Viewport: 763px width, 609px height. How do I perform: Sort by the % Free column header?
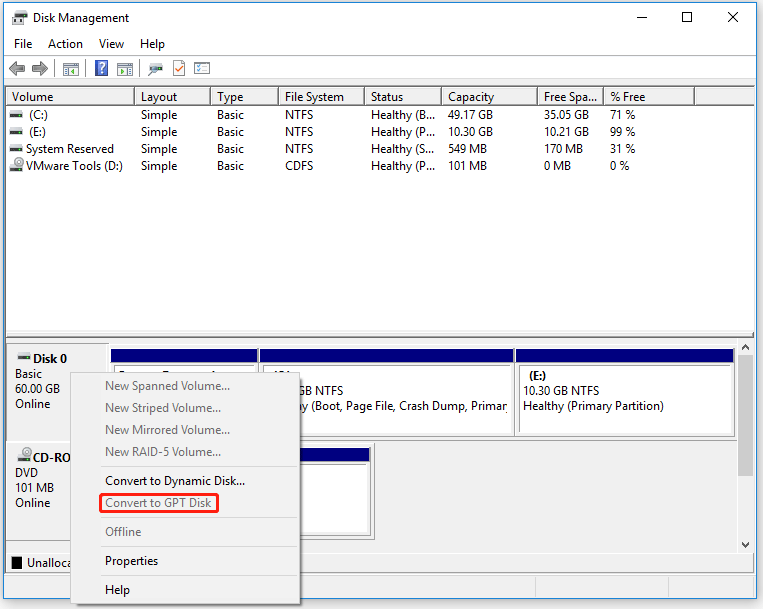point(649,96)
